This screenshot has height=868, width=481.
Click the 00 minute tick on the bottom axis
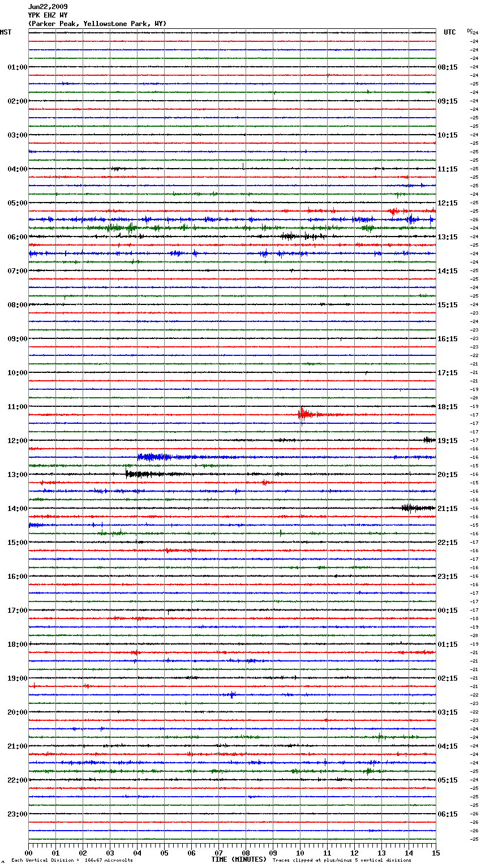pos(29,853)
